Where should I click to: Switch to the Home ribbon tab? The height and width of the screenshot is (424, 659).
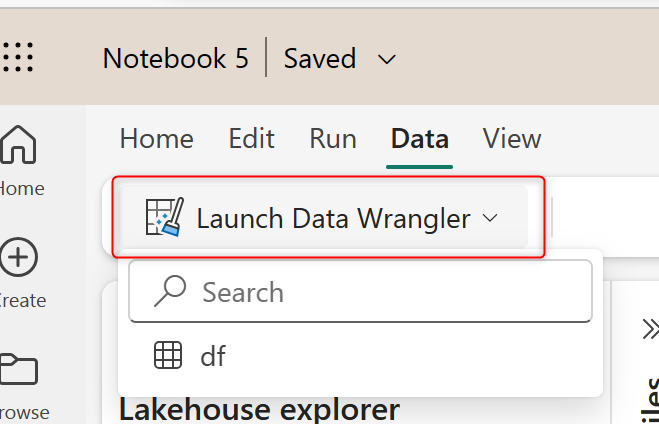[156, 138]
